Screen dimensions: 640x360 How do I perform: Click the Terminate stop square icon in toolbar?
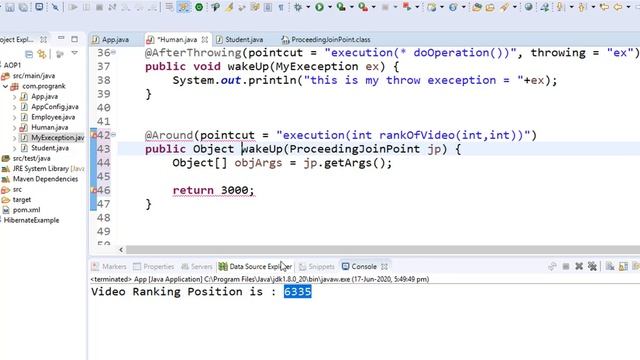point(99,7)
